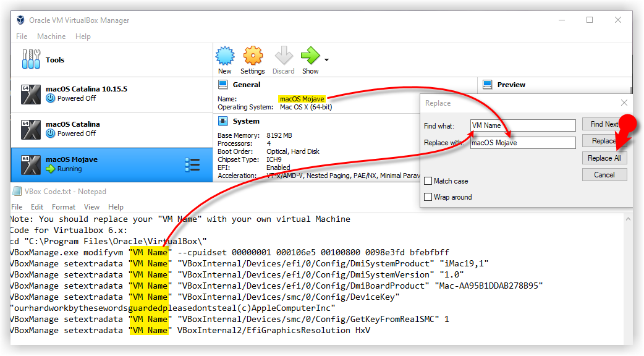
Task: Click Powered Off icon for Catalina 10.15.5
Action: click(x=51, y=98)
